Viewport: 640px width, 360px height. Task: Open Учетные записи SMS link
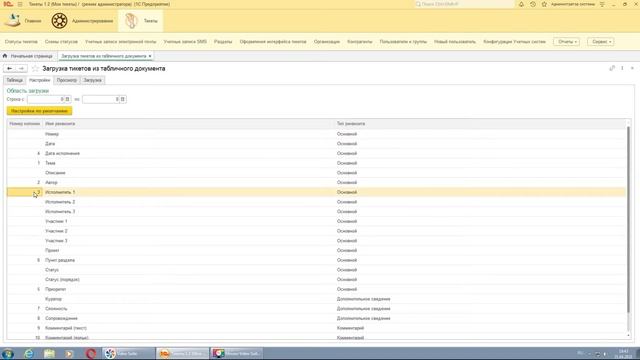185,42
